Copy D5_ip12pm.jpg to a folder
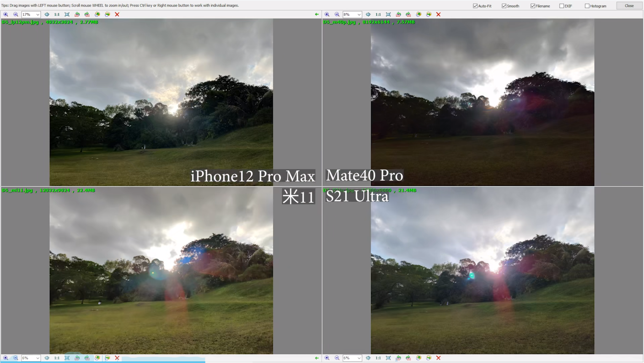This screenshot has width=644, height=363. pos(97,14)
